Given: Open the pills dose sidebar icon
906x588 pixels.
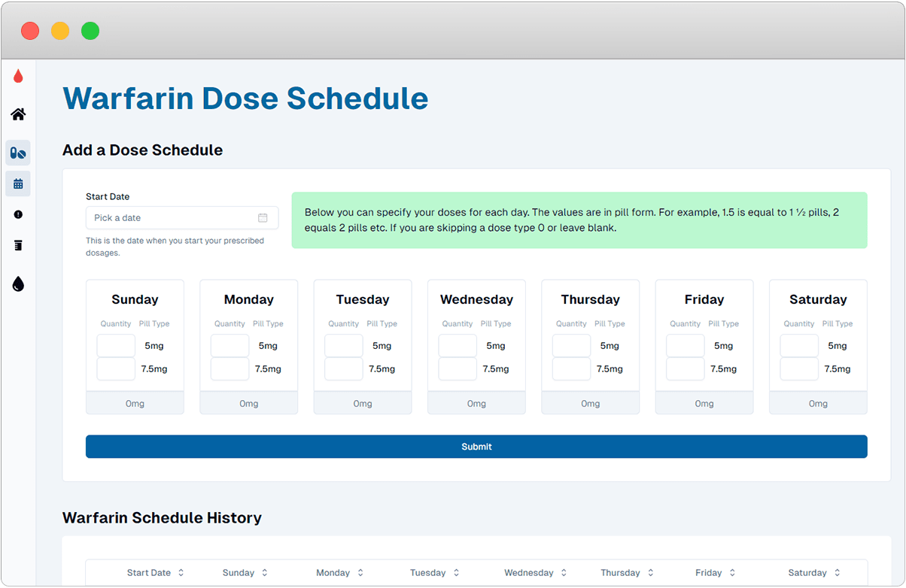Looking at the screenshot, I should [18, 153].
